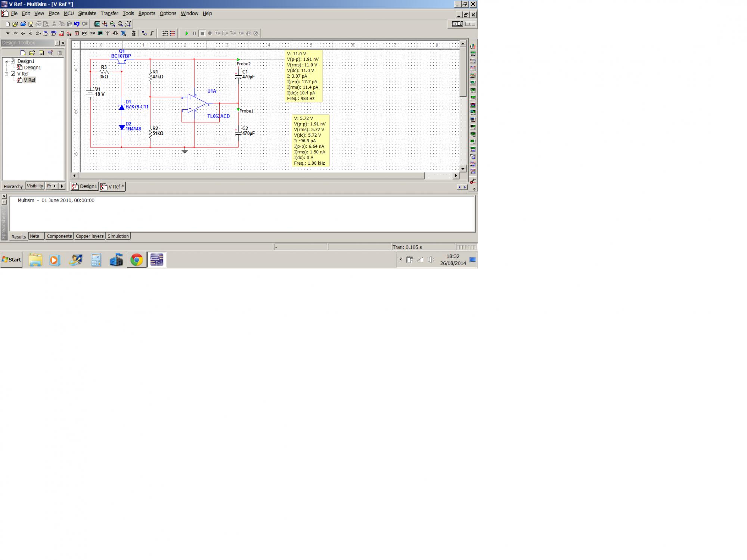
Task: Switch to the Design1 document tab
Action: pyautogui.click(x=85, y=186)
